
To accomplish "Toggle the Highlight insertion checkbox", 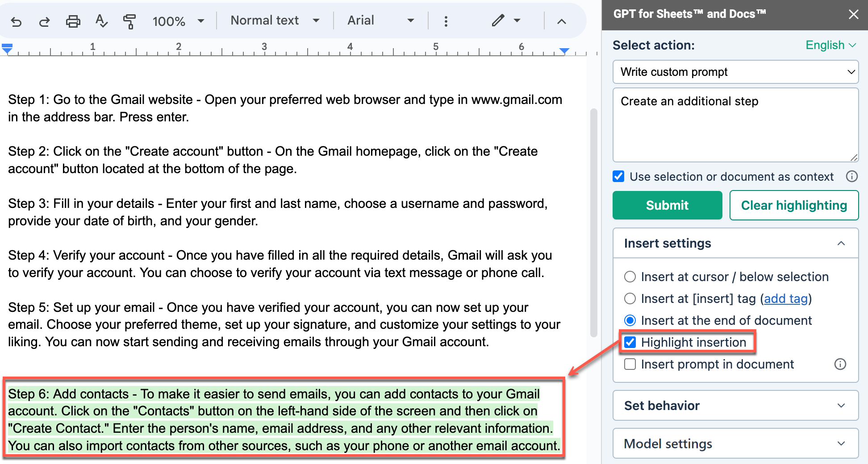I will [x=630, y=342].
